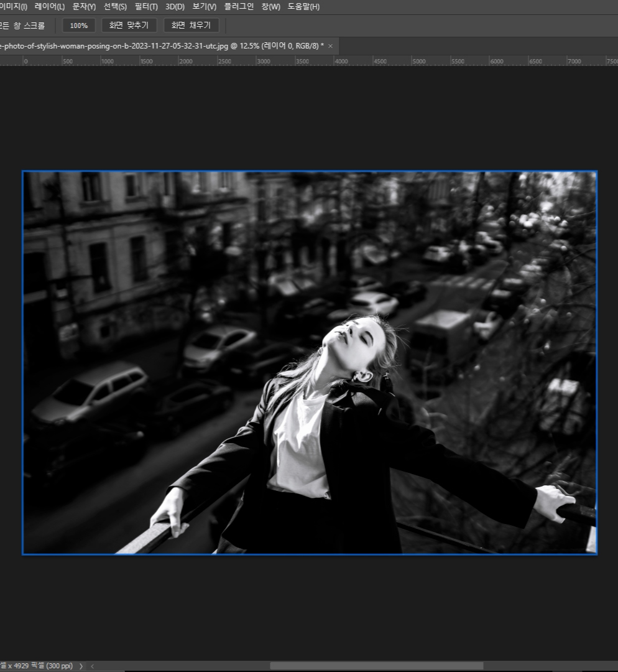This screenshot has height=672, width=618.
Task: Open the 보기(V) menu
Action: pos(205,6)
